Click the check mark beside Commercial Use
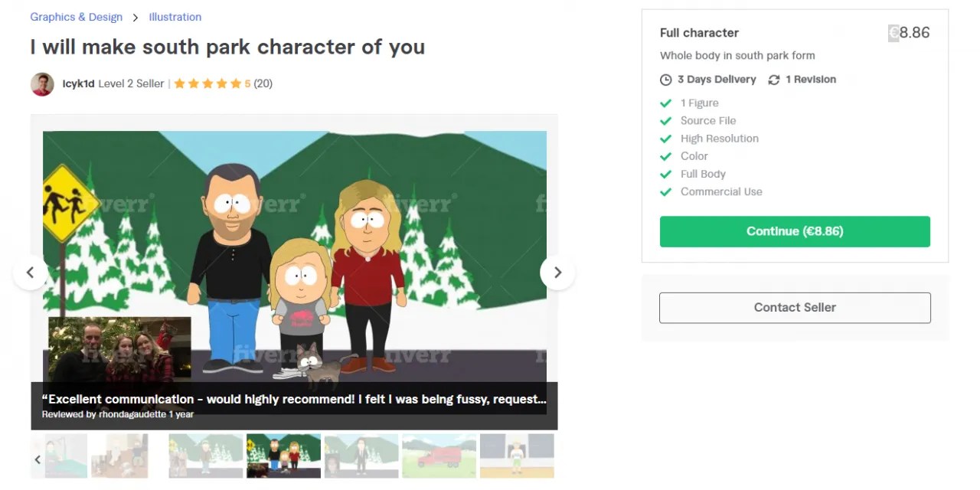The image size is (980, 490). point(666,192)
